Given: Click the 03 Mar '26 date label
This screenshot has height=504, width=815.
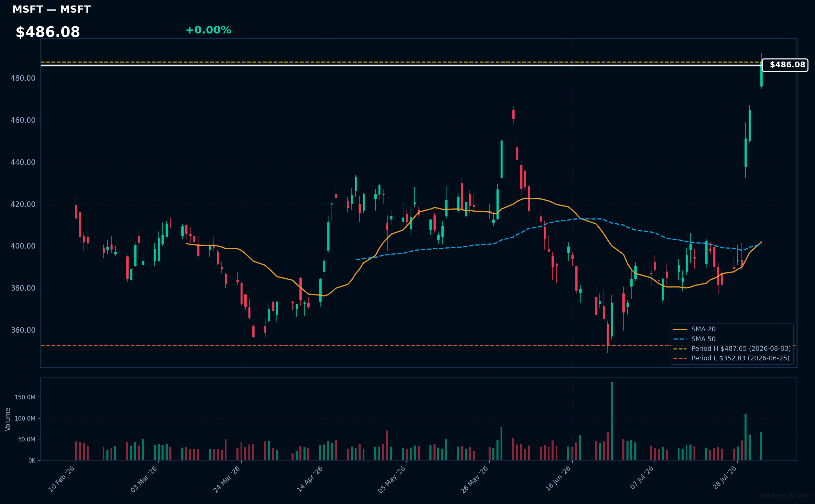Looking at the screenshot, I should (x=144, y=479).
